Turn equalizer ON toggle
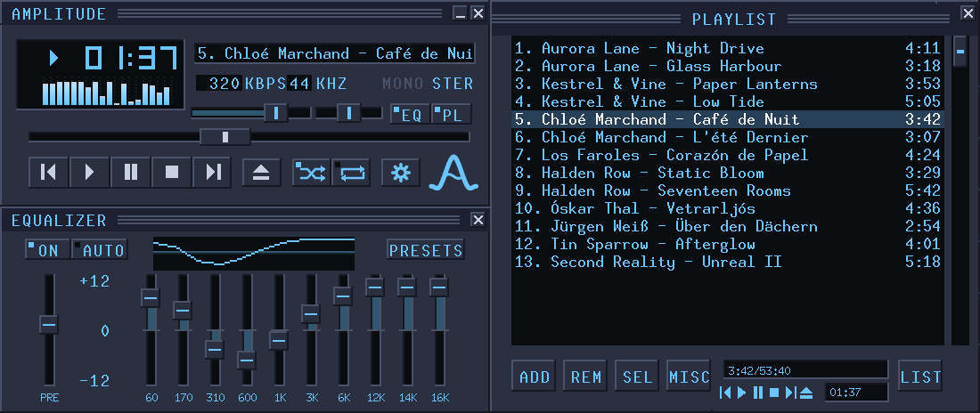This screenshot has width=980, height=413. (x=47, y=249)
